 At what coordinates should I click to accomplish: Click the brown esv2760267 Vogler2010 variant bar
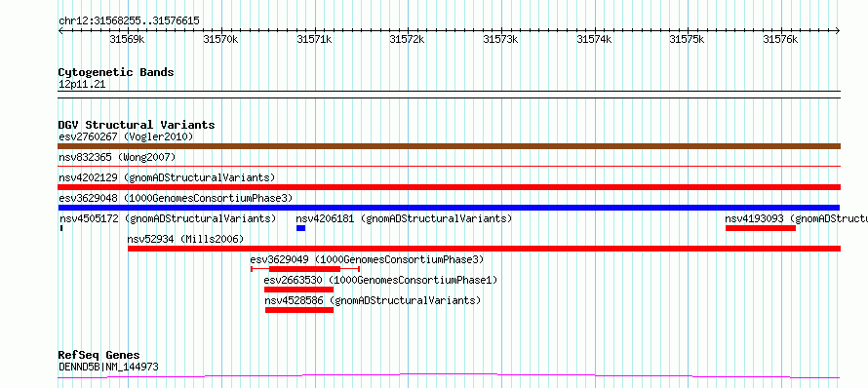pos(449,146)
